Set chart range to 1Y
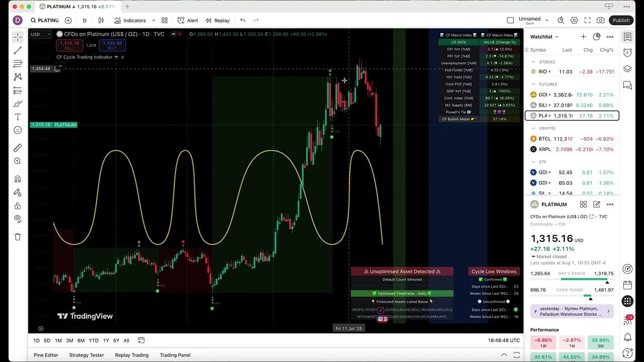Image resolution: width=644 pixels, height=362 pixels. pyautogui.click(x=106, y=340)
